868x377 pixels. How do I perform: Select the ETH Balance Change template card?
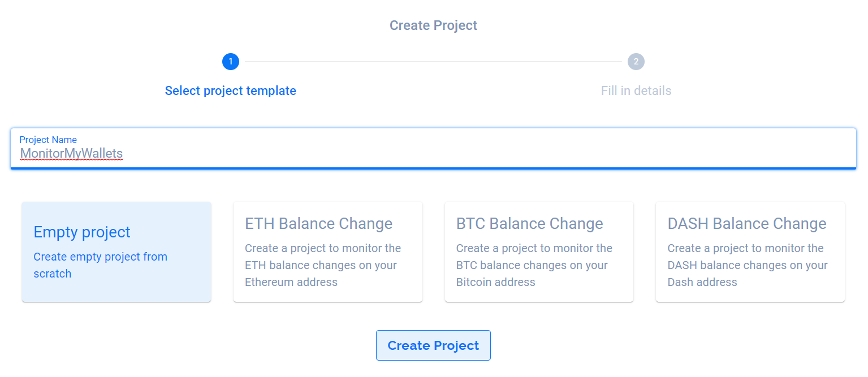click(328, 252)
